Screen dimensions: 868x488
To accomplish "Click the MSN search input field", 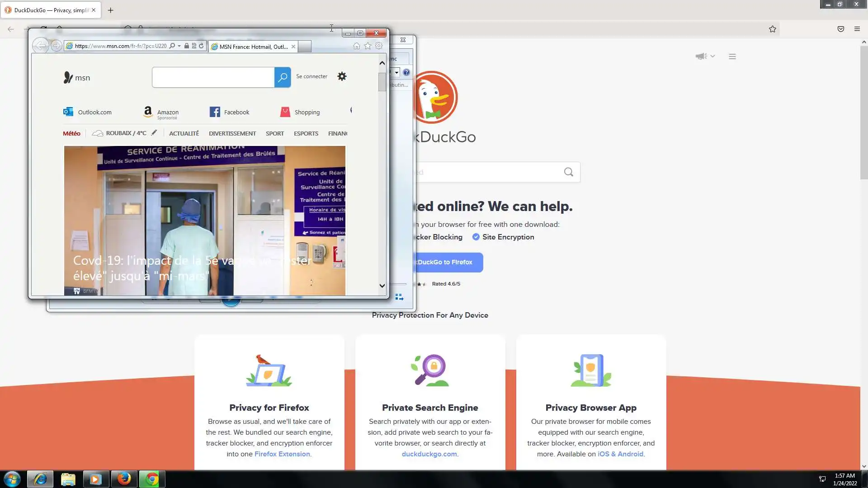I will [x=213, y=77].
